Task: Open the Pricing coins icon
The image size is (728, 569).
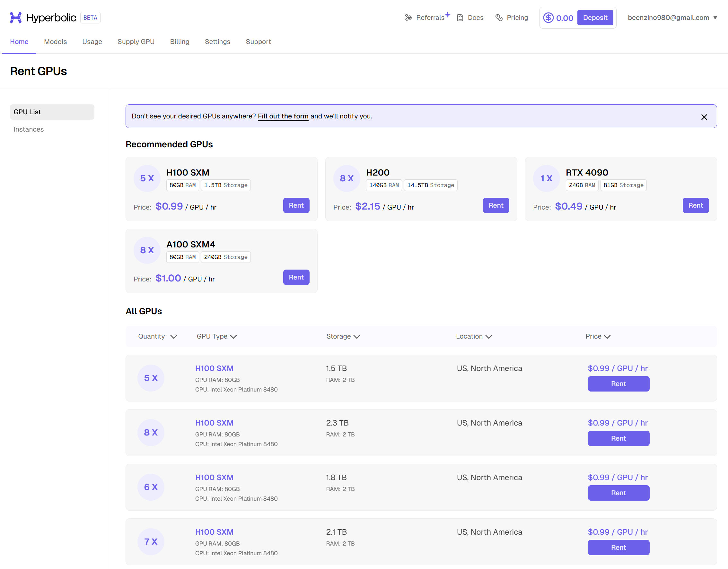Action: pyautogui.click(x=499, y=18)
